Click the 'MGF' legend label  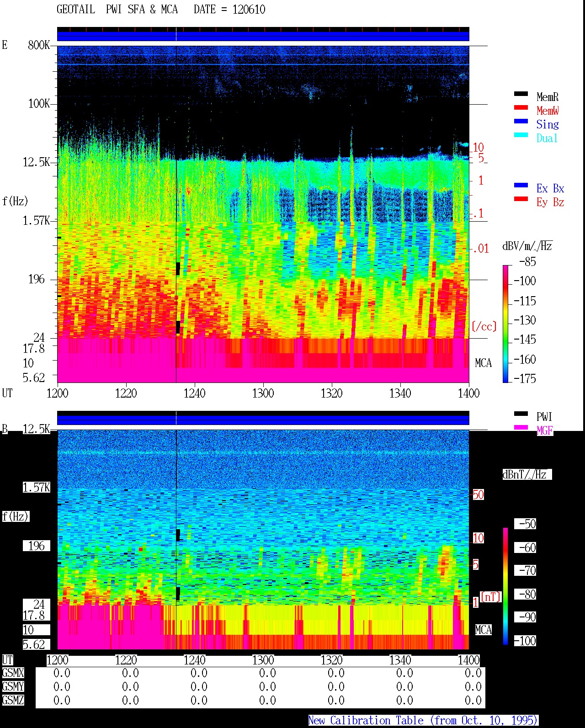pos(545,430)
